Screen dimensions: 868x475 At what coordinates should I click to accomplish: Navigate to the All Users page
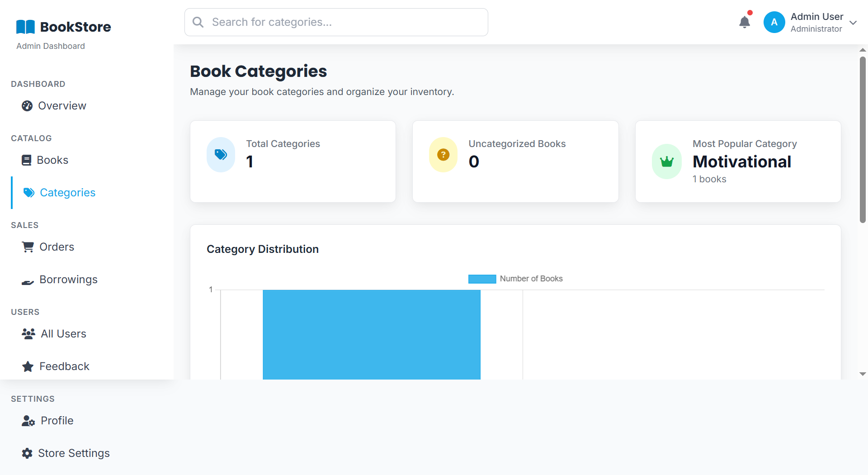pos(63,334)
